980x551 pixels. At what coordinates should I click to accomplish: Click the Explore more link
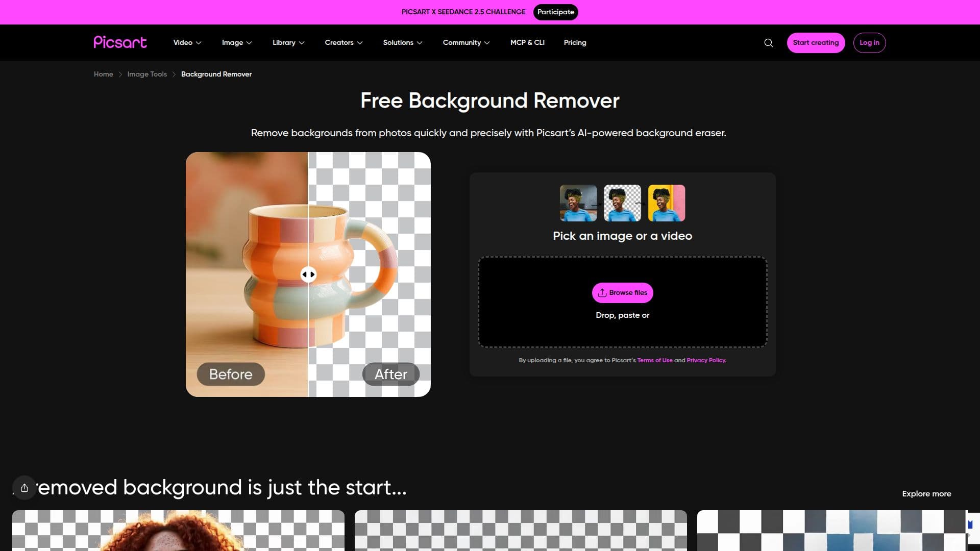[926, 493]
